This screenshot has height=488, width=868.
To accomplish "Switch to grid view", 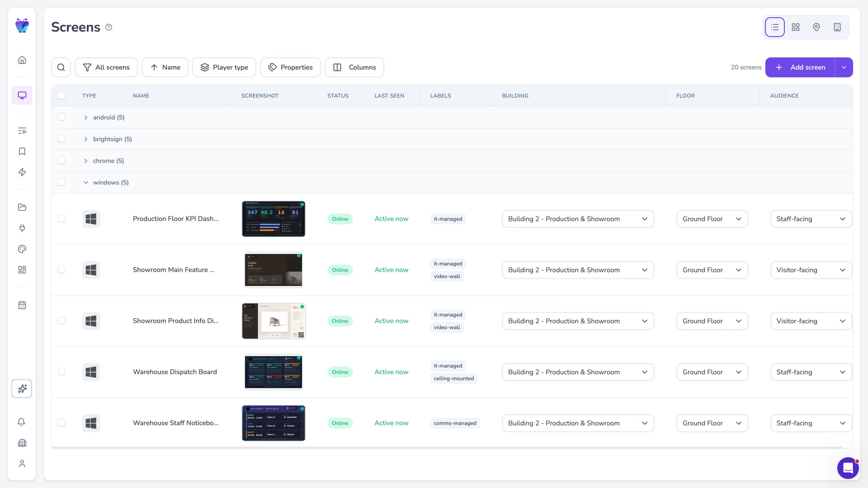I will 796,27.
